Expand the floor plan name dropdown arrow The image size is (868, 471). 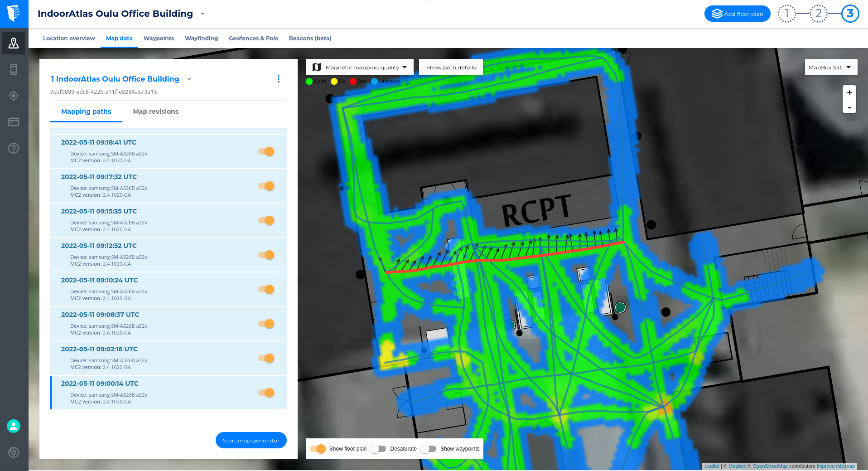point(189,79)
